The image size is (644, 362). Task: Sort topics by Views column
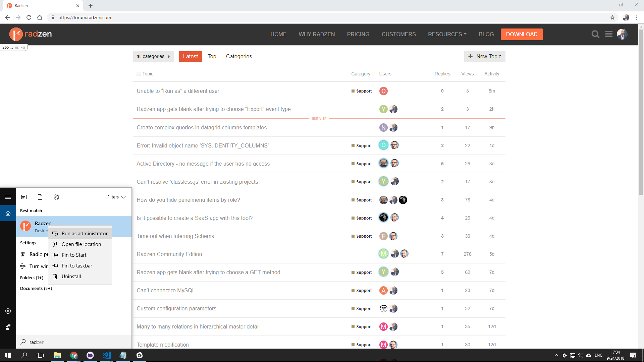click(467, 74)
